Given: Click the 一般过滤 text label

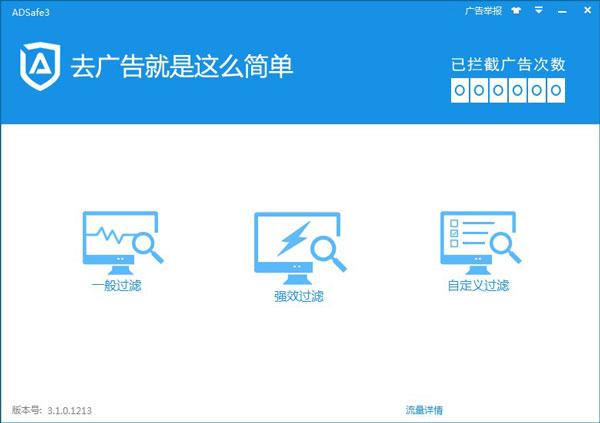Looking at the screenshot, I should [x=116, y=286].
